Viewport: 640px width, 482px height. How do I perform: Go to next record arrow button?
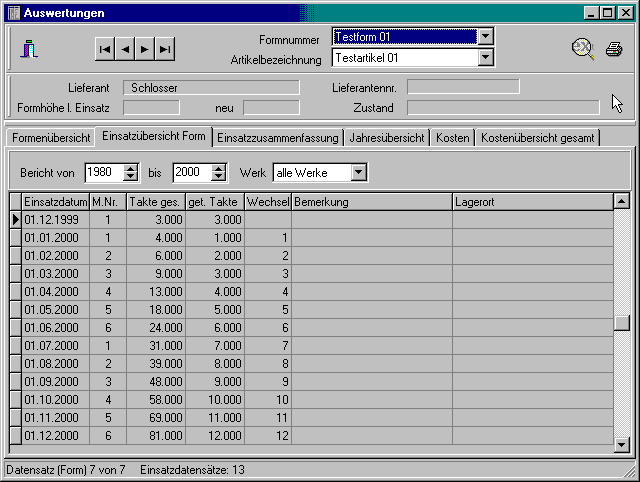(x=145, y=48)
